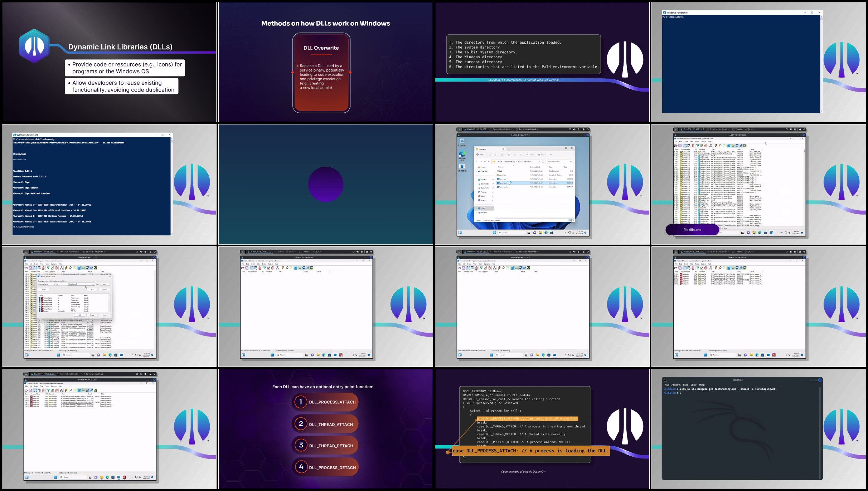Screen dimensions: 868x491
Task: Select Home in File Explorer's navigation pane
Action: 482,167
